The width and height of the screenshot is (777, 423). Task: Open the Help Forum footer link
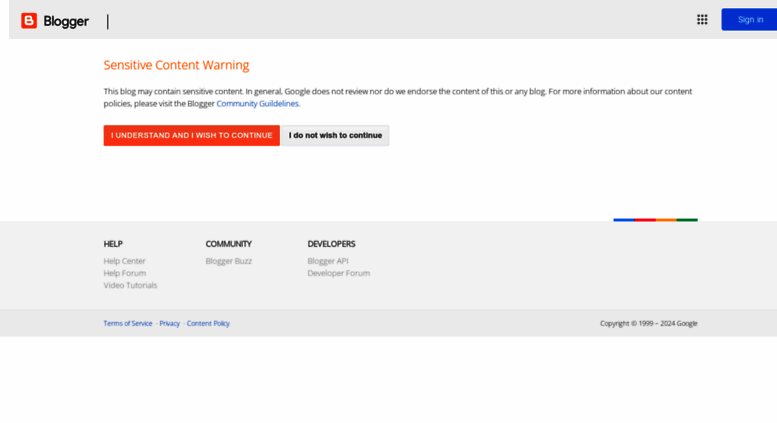tap(125, 273)
